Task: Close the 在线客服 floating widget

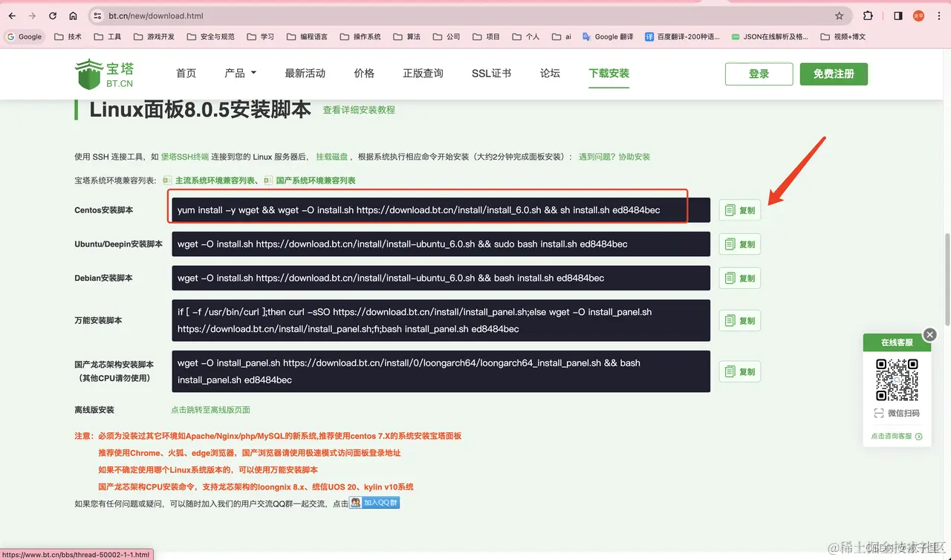Action: [929, 335]
